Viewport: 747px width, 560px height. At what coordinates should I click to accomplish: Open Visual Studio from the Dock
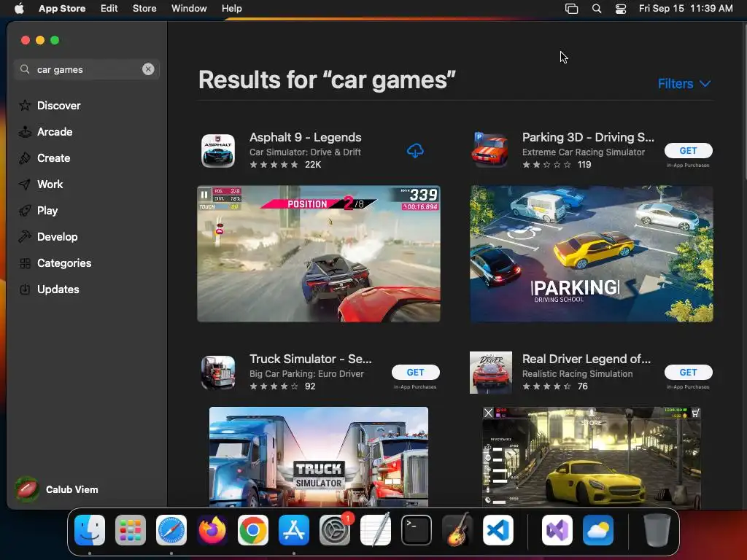pyautogui.click(x=557, y=530)
